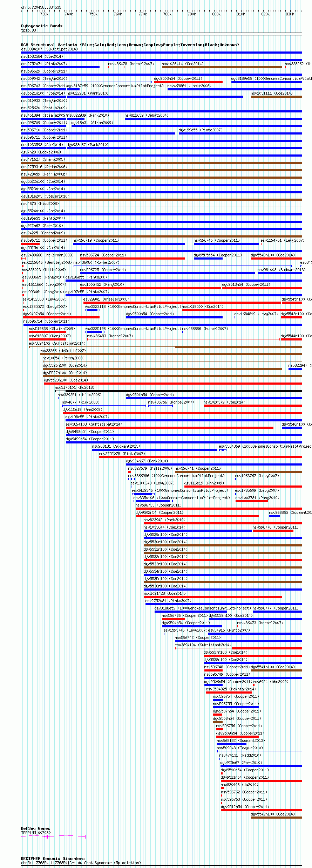Open esv6924 (Ahn2009) variant

pos(271,682)
